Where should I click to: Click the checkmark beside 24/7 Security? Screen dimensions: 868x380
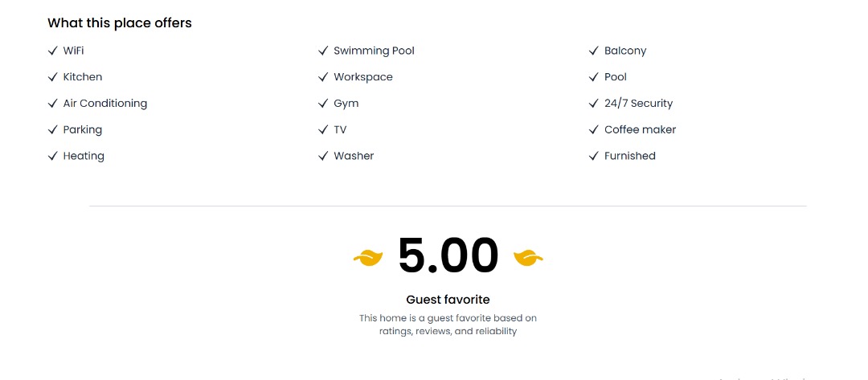click(594, 104)
